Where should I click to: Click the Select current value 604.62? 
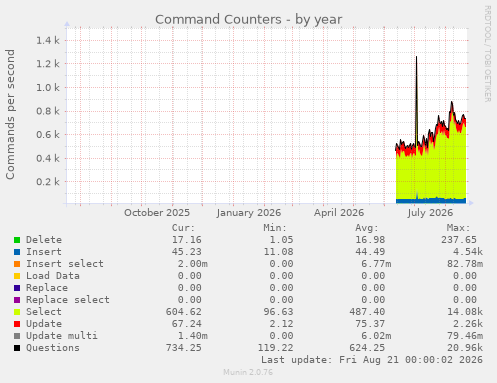(x=184, y=312)
